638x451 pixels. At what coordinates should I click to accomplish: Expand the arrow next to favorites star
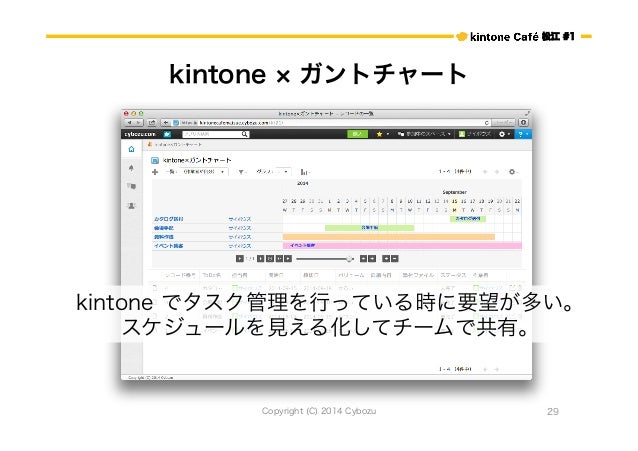388,134
